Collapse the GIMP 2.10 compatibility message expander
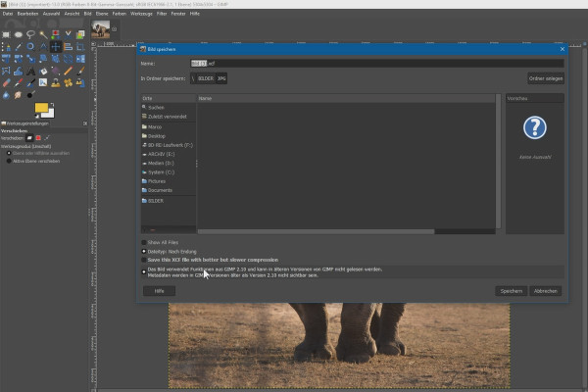This screenshot has height=392, width=588. (144, 272)
